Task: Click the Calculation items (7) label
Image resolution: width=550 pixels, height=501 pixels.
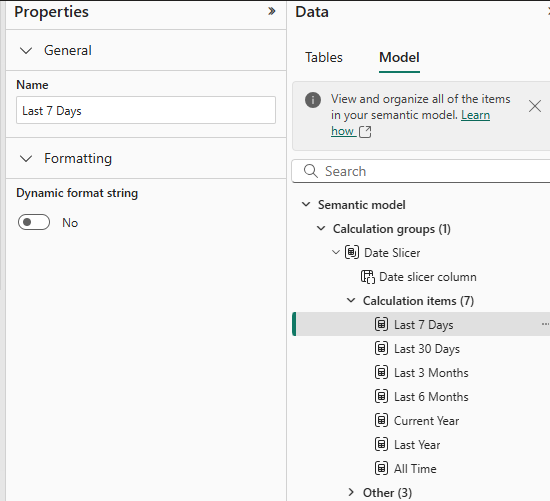Action: (418, 301)
